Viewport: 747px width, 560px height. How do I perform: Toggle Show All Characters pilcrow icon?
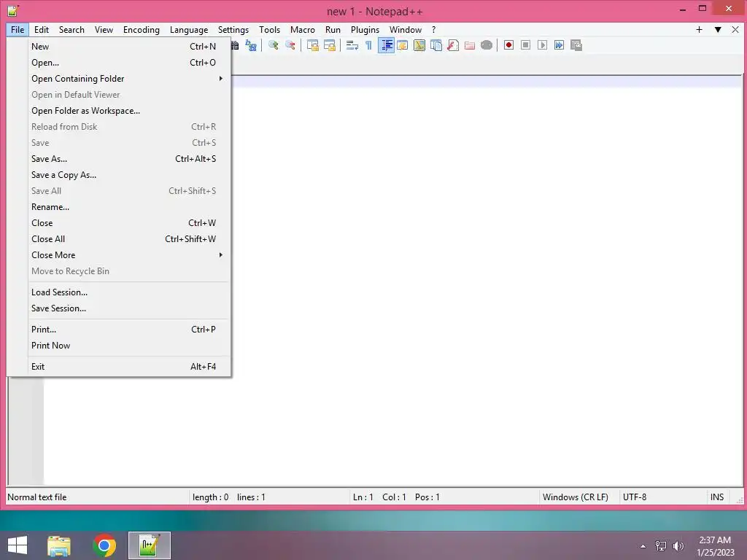[368, 45]
